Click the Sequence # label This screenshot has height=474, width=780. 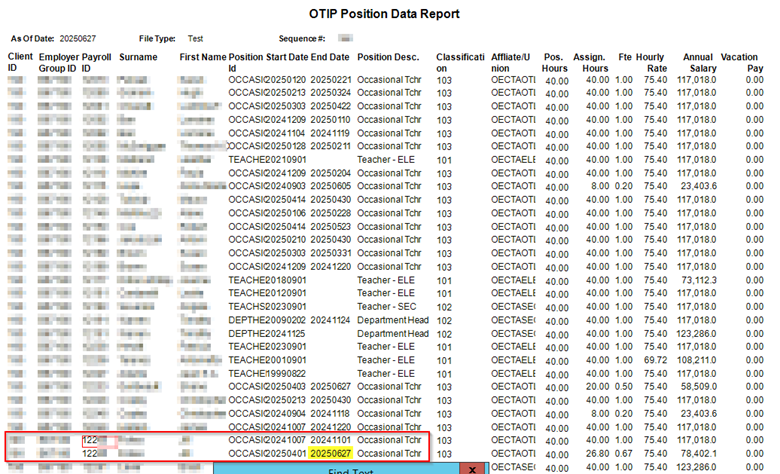pyautogui.click(x=302, y=38)
